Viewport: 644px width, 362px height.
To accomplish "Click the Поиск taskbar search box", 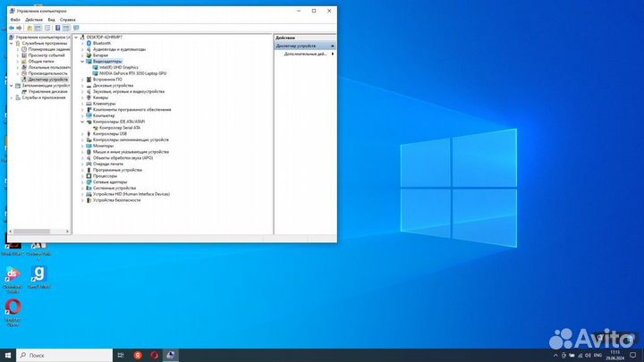I will (x=64, y=356).
